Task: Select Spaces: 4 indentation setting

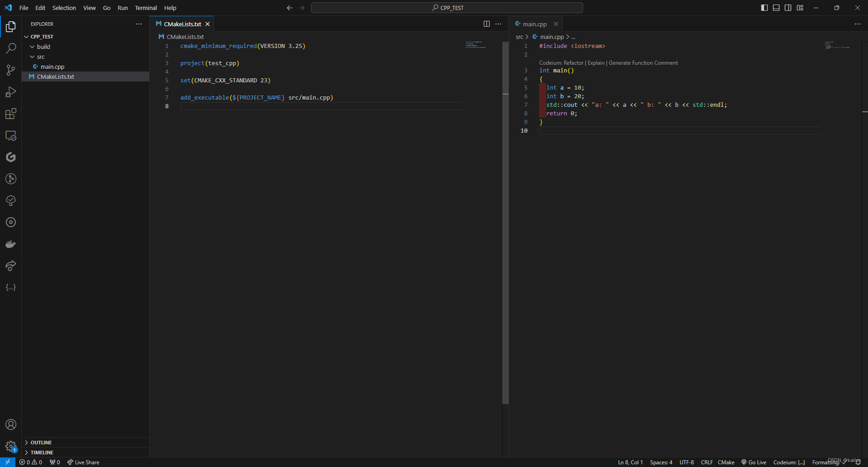Action: tap(661, 462)
